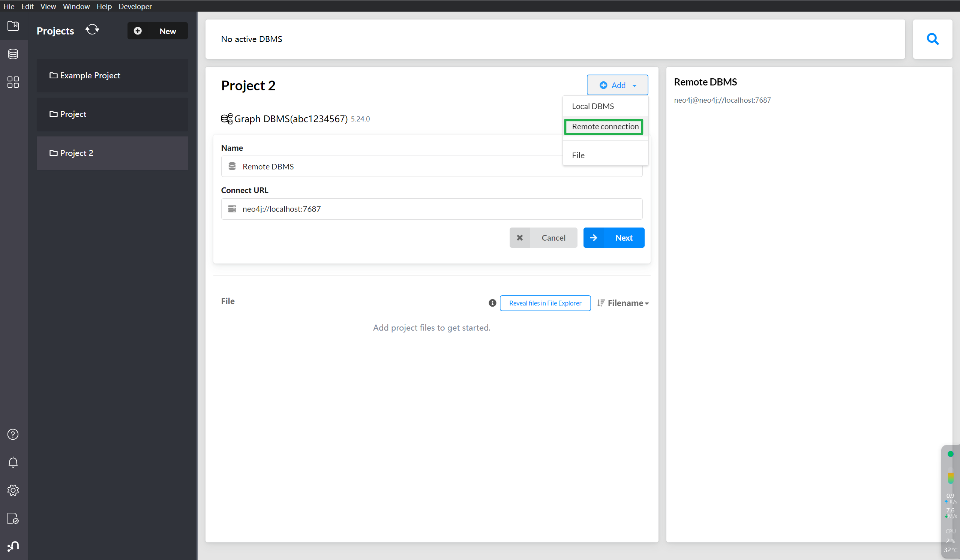Open the Developer menu
The image size is (960, 560).
(x=135, y=6)
